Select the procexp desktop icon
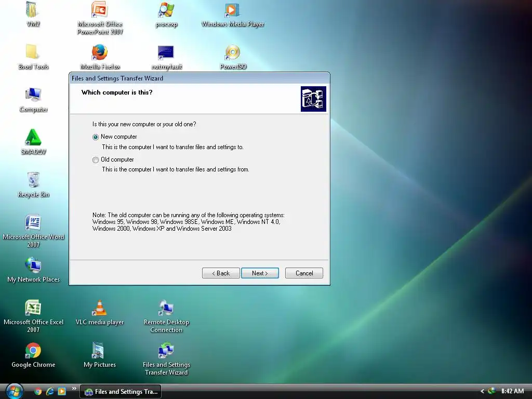Image resolution: width=532 pixels, height=399 pixels. pos(166,9)
